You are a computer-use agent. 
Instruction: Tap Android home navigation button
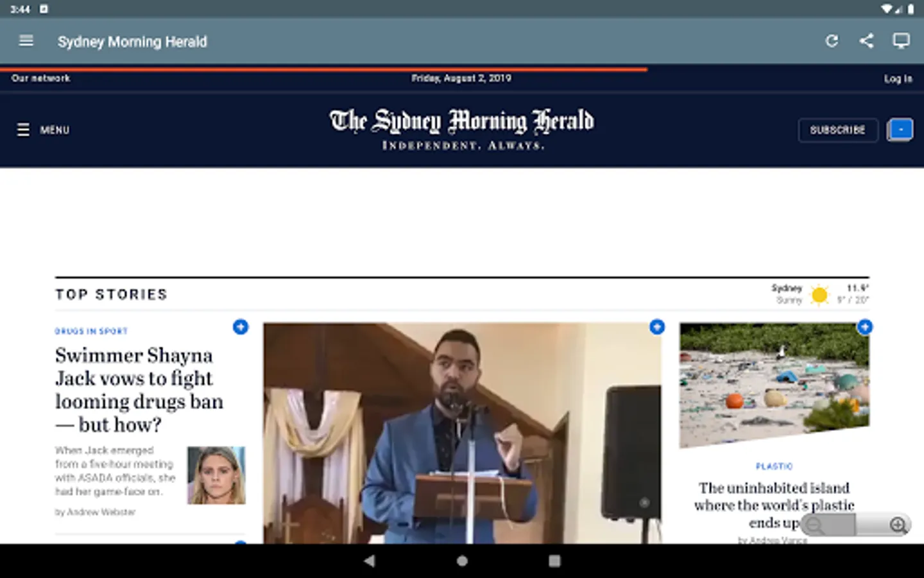[x=462, y=561]
